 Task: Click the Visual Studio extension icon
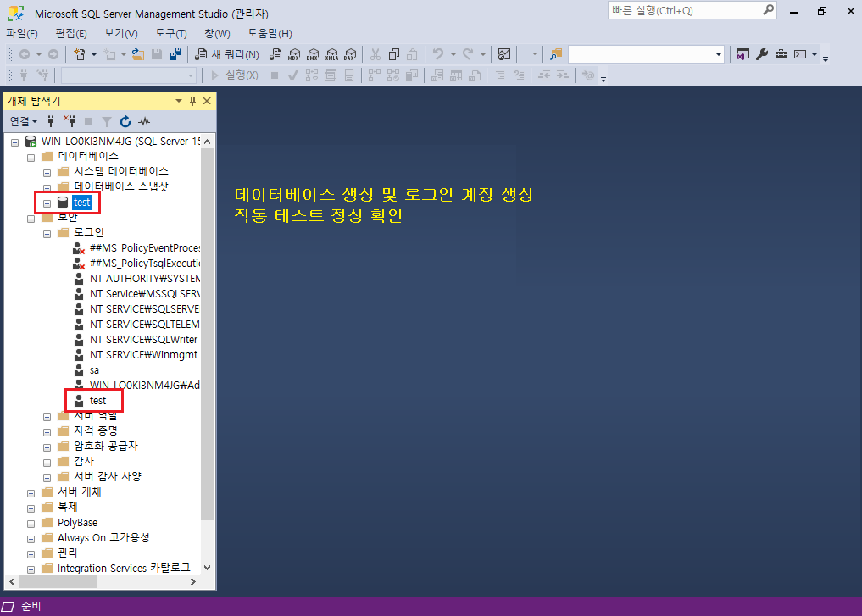743,54
